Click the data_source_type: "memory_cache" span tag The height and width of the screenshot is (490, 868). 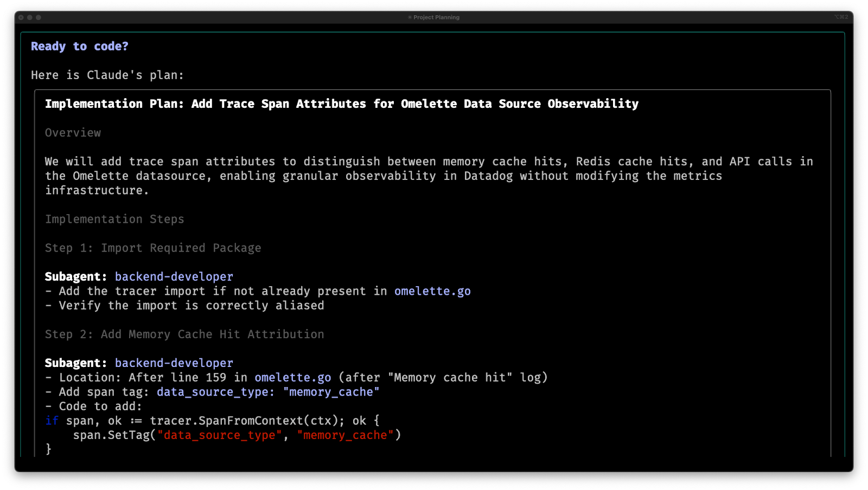[x=268, y=392]
